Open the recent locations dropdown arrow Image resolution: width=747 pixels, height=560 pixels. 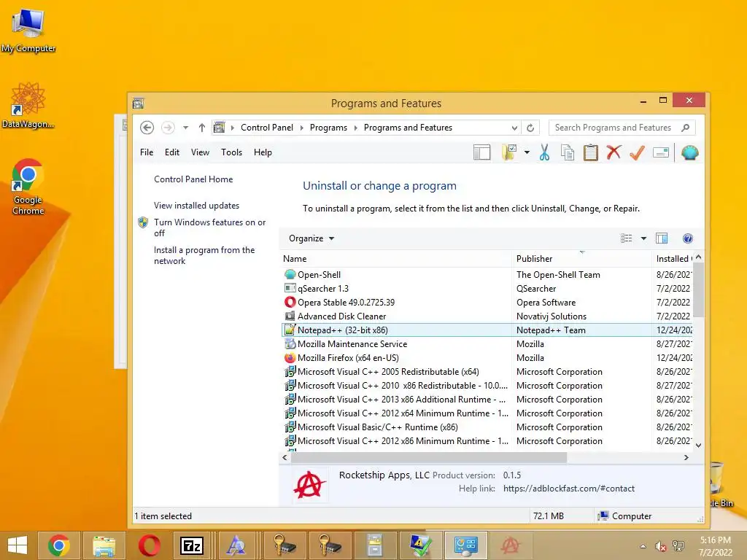(186, 128)
